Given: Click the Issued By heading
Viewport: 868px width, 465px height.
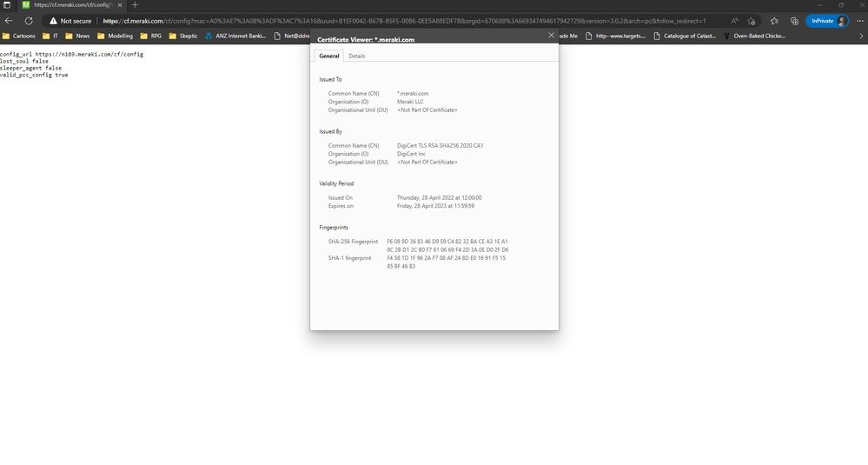Looking at the screenshot, I should point(330,131).
